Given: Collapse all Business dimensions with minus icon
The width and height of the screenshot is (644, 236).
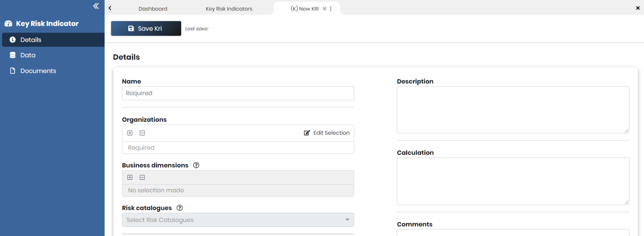Looking at the screenshot, I should [x=142, y=177].
